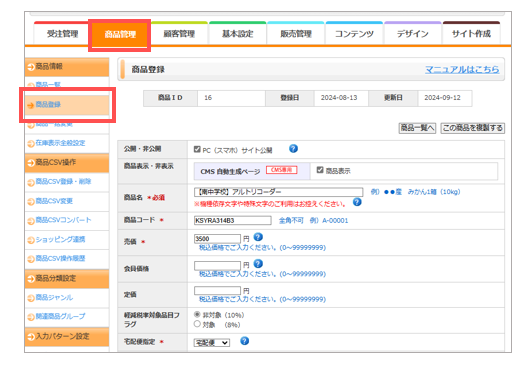Click the help icon next to 会員価格 field
This screenshot has height=373, width=529.
(x=258, y=264)
